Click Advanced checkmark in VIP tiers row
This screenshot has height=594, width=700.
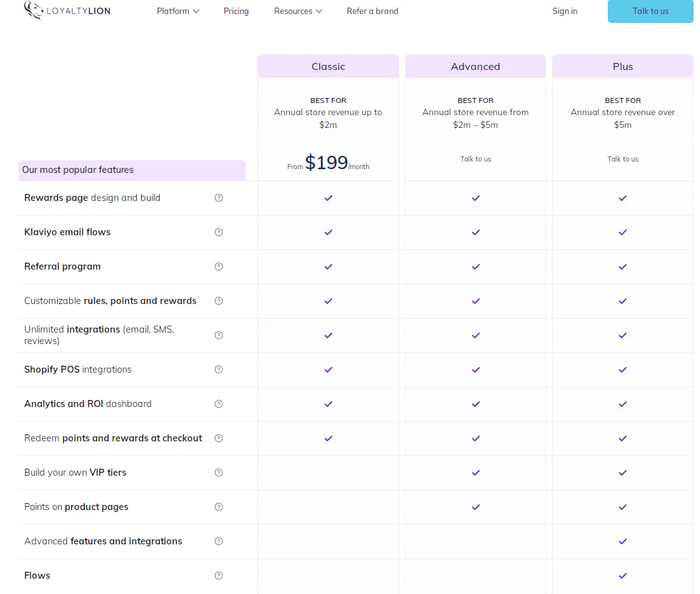pyautogui.click(x=476, y=473)
